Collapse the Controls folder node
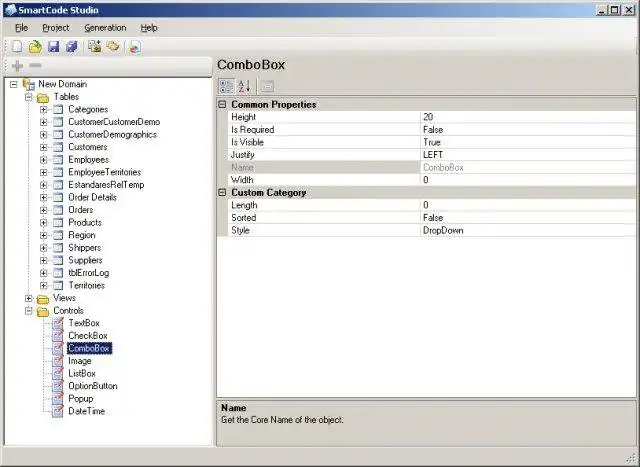Image resolution: width=640 pixels, height=467 pixels. pos(29,311)
